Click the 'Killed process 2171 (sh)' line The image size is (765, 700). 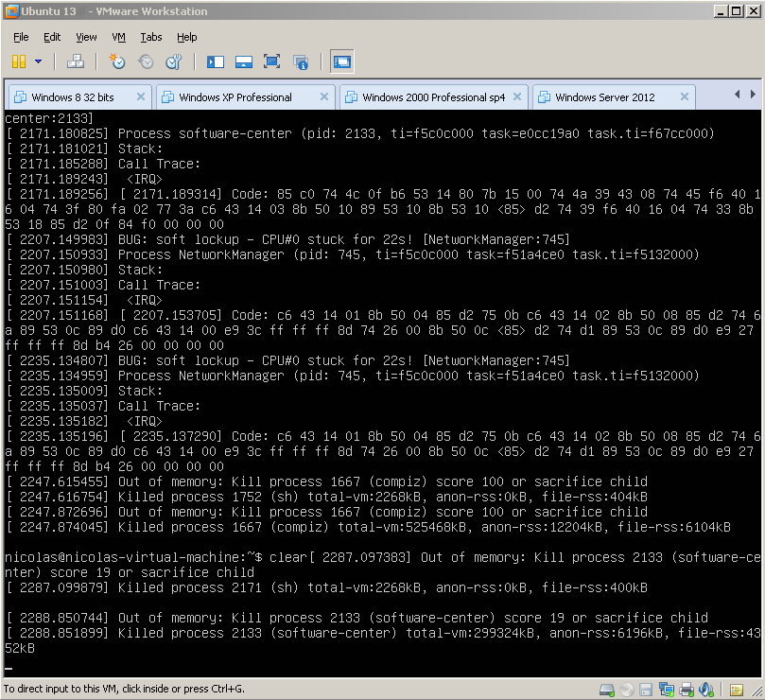(327, 587)
